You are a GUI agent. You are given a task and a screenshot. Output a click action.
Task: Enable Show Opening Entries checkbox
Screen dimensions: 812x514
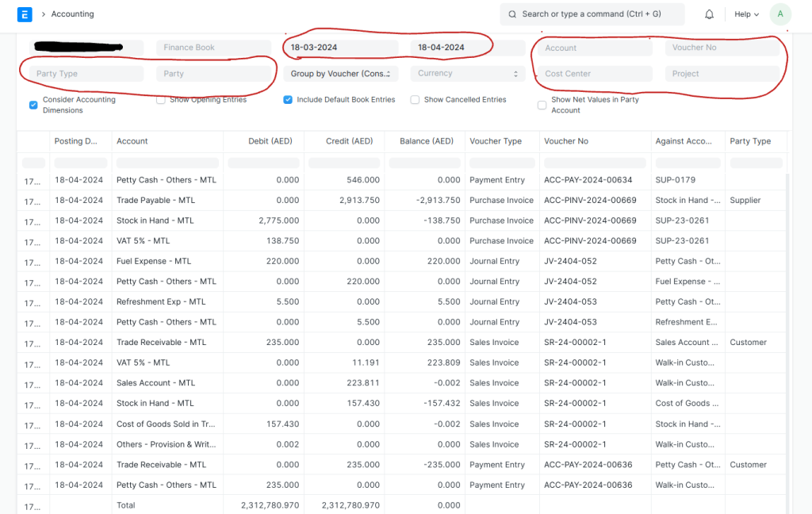point(161,100)
